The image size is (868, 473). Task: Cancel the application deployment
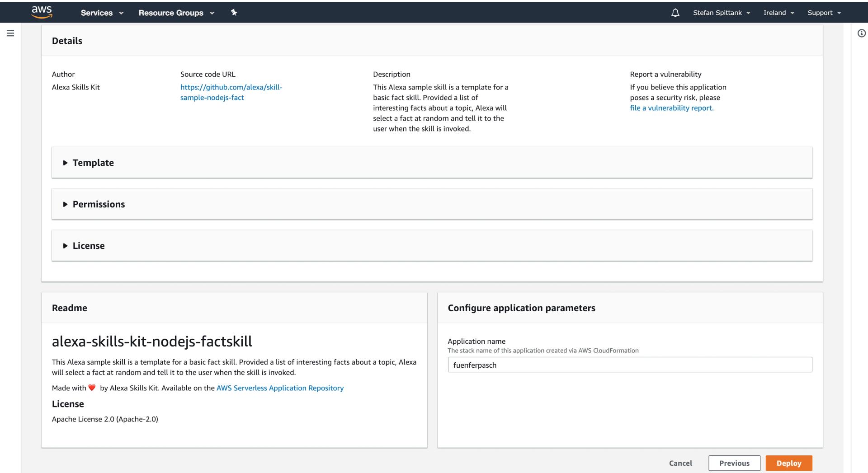point(680,463)
